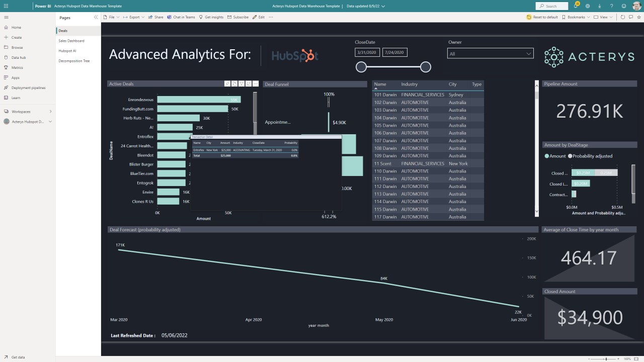Click the Edit button

pyautogui.click(x=259, y=17)
